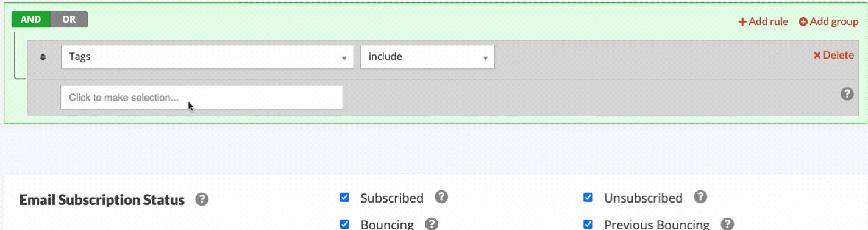
Task: Open the include operator dropdown
Action: point(427,57)
